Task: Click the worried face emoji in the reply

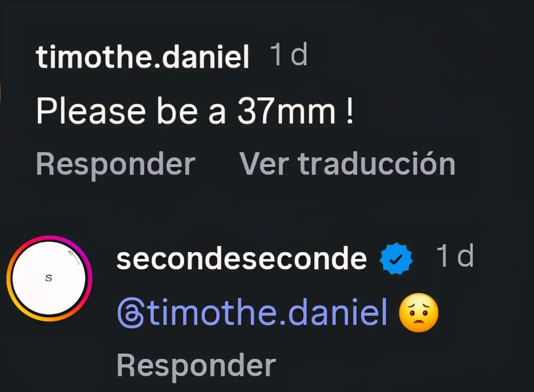Action: pyautogui.click(x=419, y=313)
